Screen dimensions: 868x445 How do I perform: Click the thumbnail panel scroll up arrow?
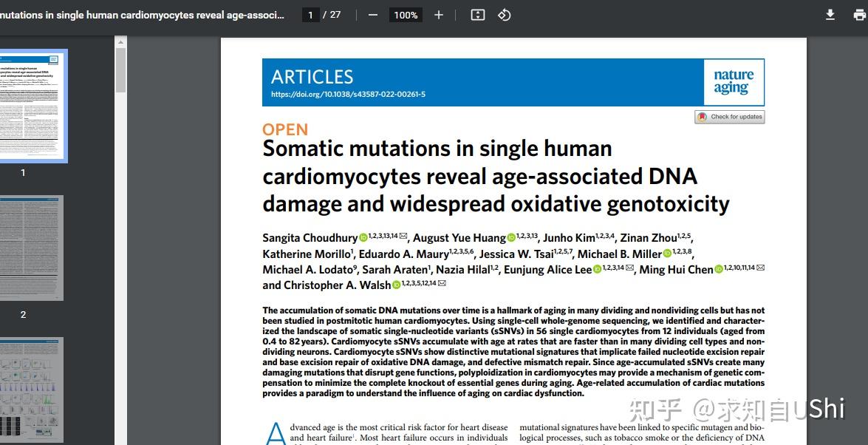[x=120, y=41]
